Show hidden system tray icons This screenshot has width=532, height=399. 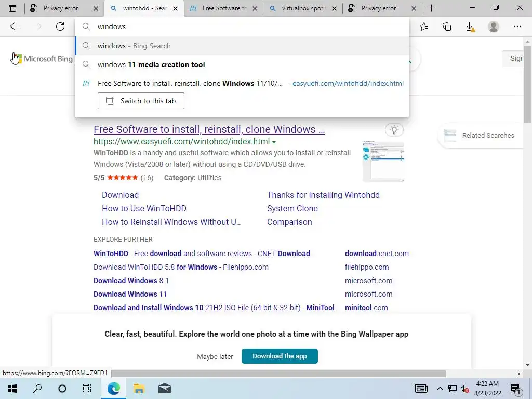(440, 389)
